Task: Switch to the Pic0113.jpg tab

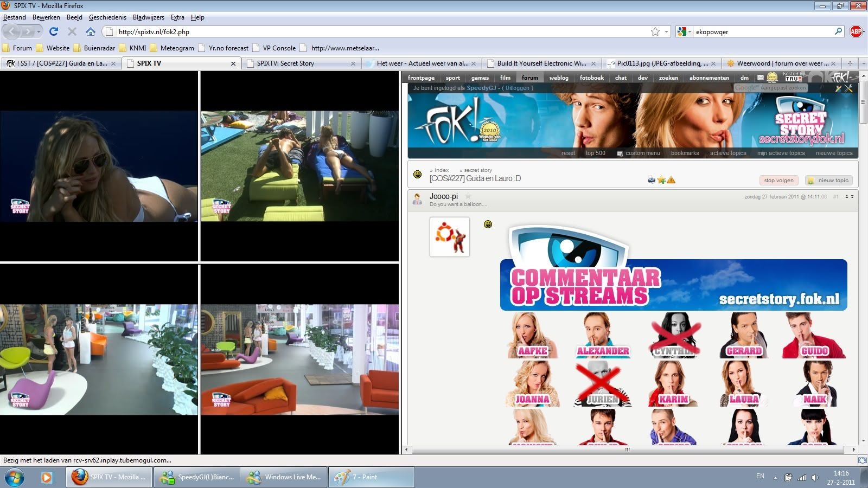Action: 661,63
